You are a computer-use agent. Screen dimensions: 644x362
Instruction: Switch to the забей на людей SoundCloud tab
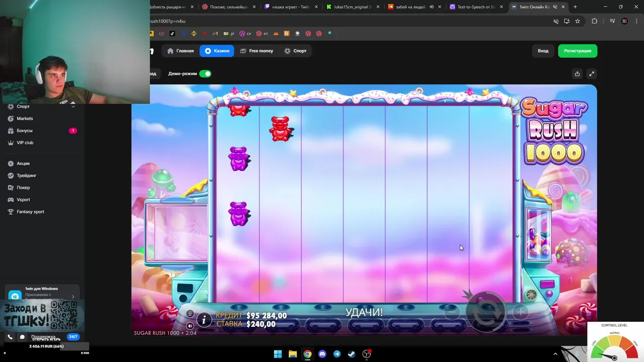(415, 7)
